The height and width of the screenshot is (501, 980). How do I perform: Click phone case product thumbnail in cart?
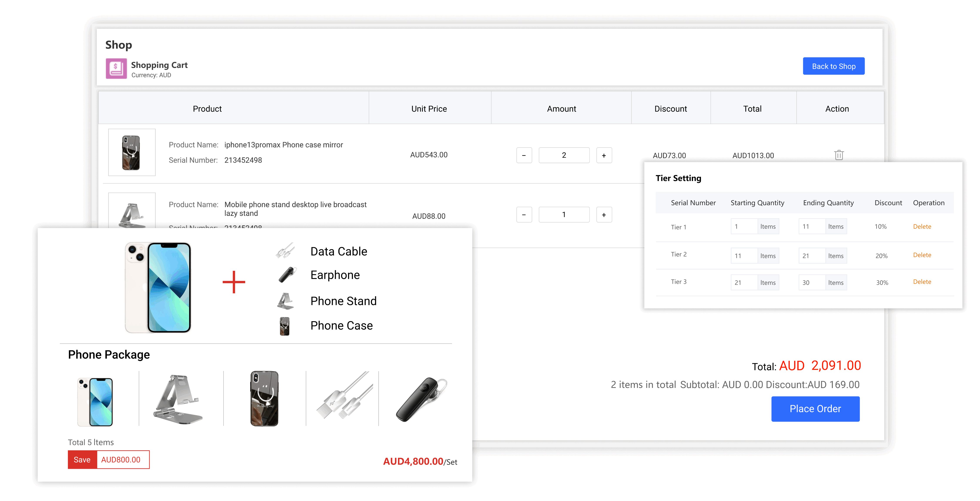[132, 152]
